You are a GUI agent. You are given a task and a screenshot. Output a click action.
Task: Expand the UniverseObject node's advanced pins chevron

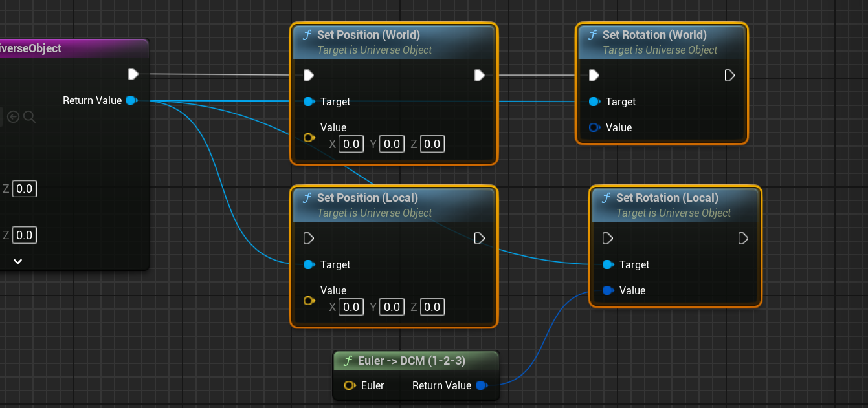(x=18, y=261)
